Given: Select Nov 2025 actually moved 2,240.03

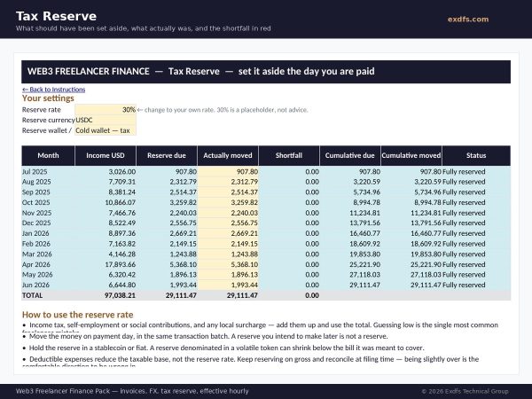Looking at the screenshot, I should [x=228, y=213].
